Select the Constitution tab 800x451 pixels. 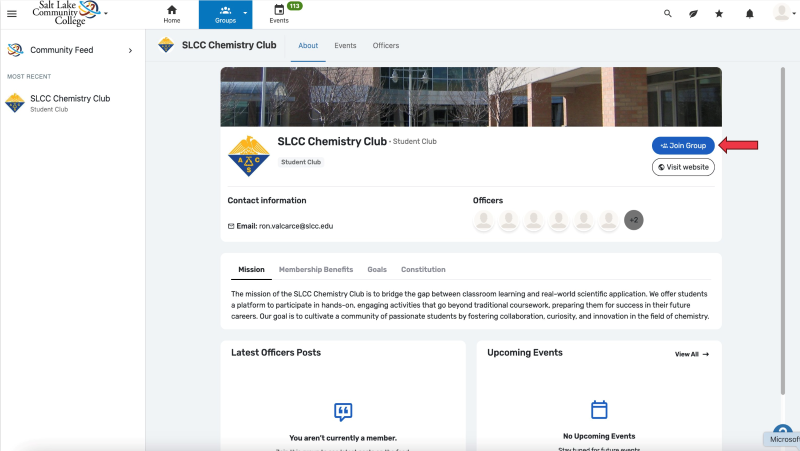pos(423,270)
